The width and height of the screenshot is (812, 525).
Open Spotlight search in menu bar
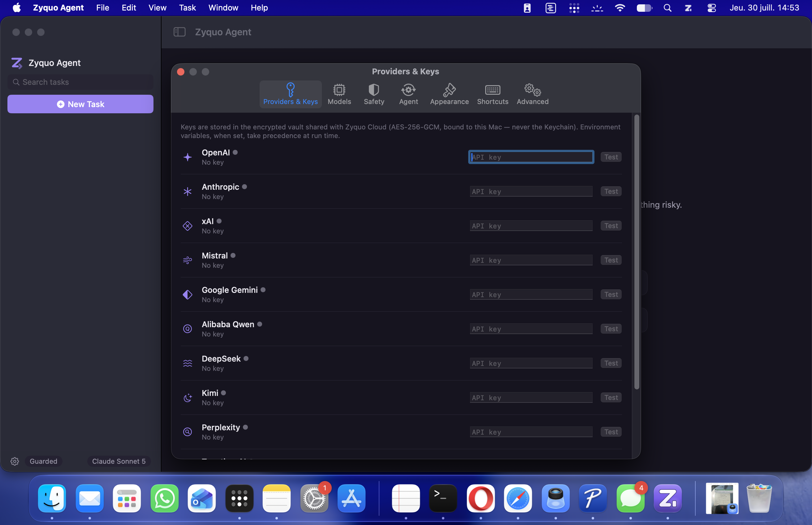click(x=667, y=8)
